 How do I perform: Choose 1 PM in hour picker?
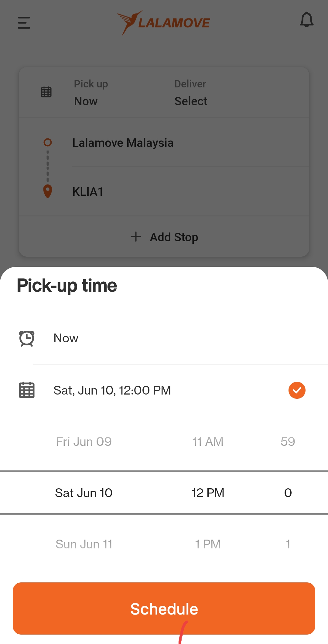click(x=208, y=544)
